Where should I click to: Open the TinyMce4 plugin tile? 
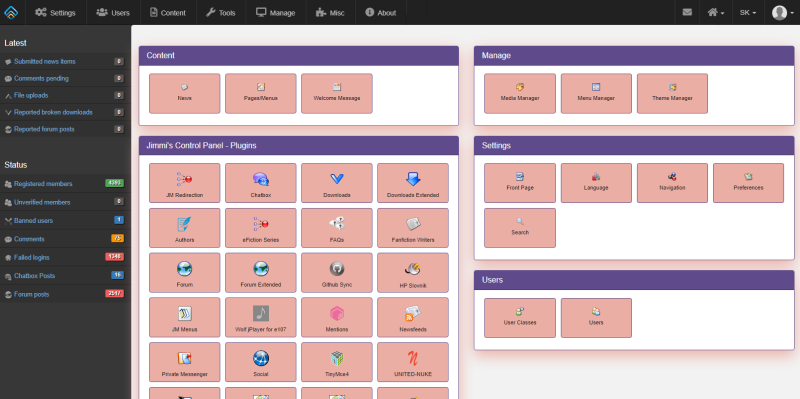[337, 362]
